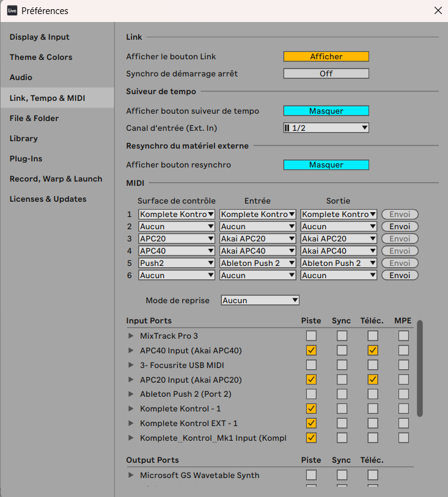Toggle Synchro de démarrage arrêt Off button
The height and width of the screenshot is (497, 448).
(x=326, y=73)
